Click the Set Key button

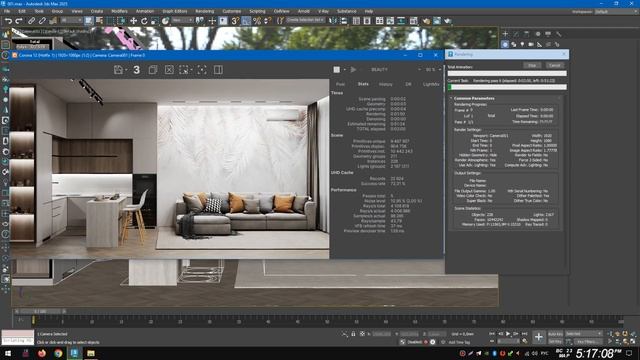click(555, 341)
